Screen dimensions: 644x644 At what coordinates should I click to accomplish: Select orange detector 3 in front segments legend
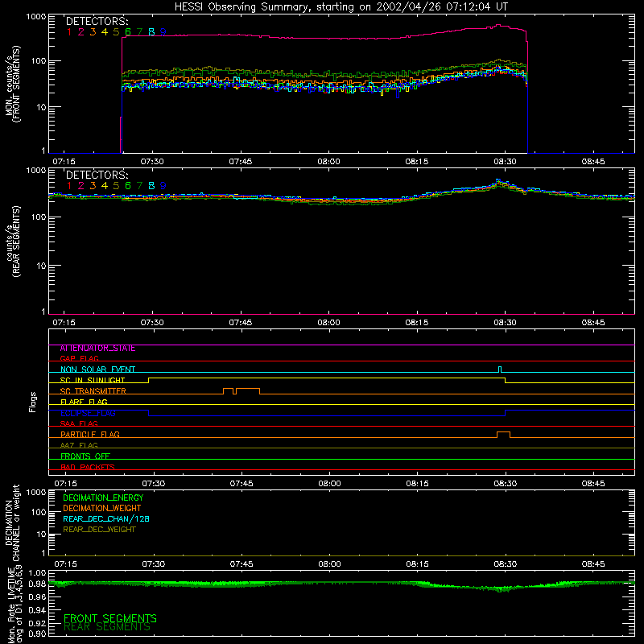(93, 32)
